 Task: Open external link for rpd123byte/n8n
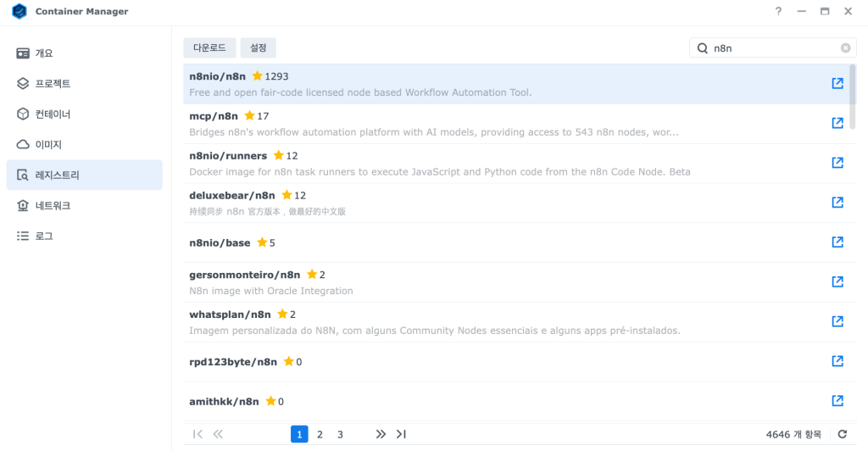[x=837, y=361]
